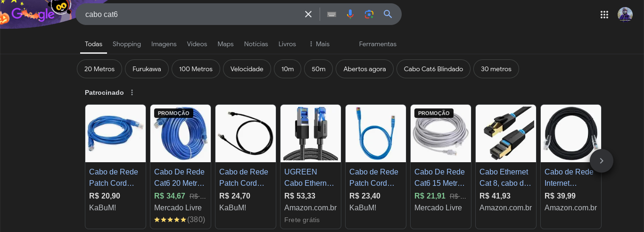Image resolution: width=644 pixels, height=232 pixels.
Task: Open the R$ 23,40 blue patch cord image
Action: click(x=376, y=133)
